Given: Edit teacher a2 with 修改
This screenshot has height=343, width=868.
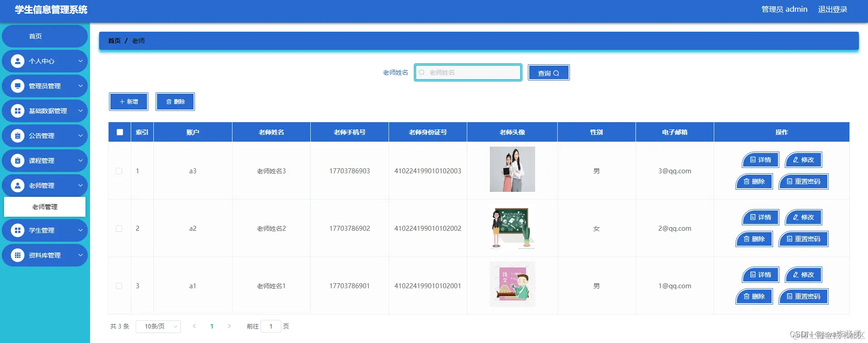Looking at the screenshot, I should click(x=803, y=217).
